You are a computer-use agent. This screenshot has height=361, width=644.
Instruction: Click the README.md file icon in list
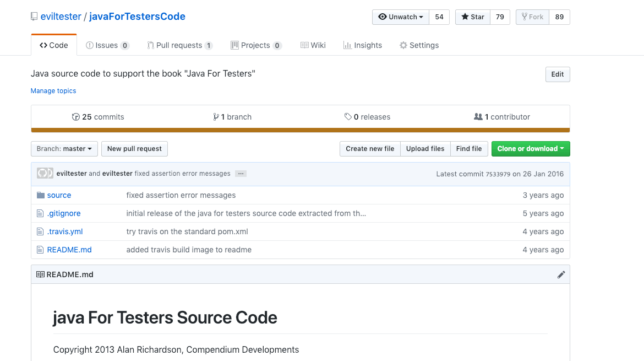click(40, 250)
